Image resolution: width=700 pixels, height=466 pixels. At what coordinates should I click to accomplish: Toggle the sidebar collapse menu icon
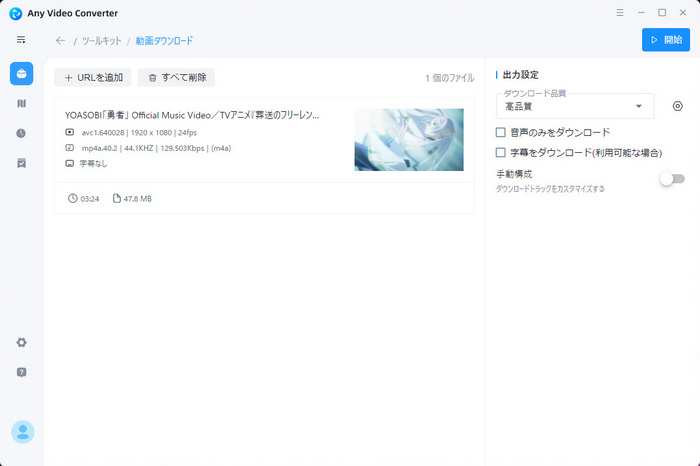[21, 40]
